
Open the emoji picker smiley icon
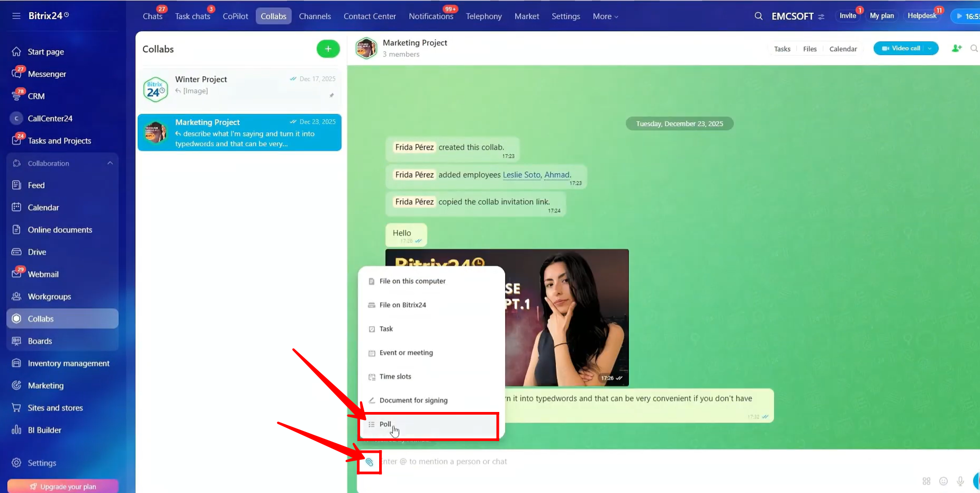[943, 481]
